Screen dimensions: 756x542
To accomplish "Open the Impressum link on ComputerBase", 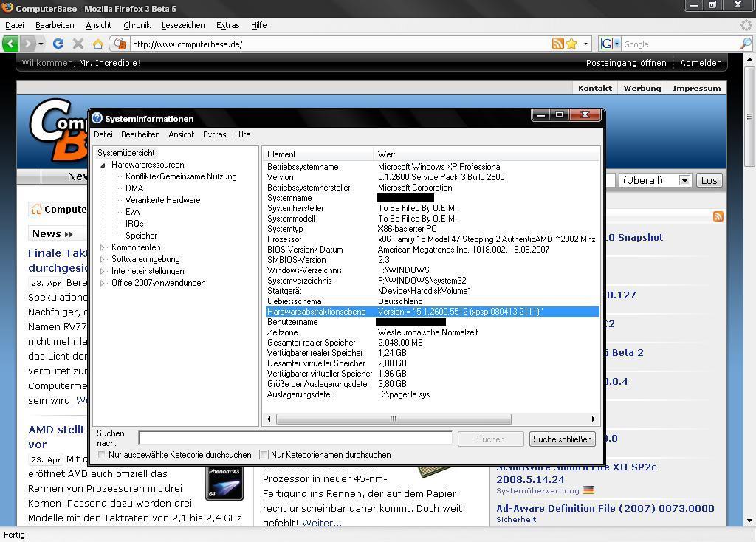I will (697, 89).
